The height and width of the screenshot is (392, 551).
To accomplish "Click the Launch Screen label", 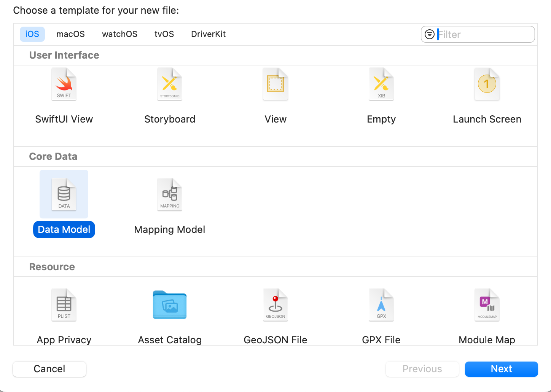I will point(487,119).
